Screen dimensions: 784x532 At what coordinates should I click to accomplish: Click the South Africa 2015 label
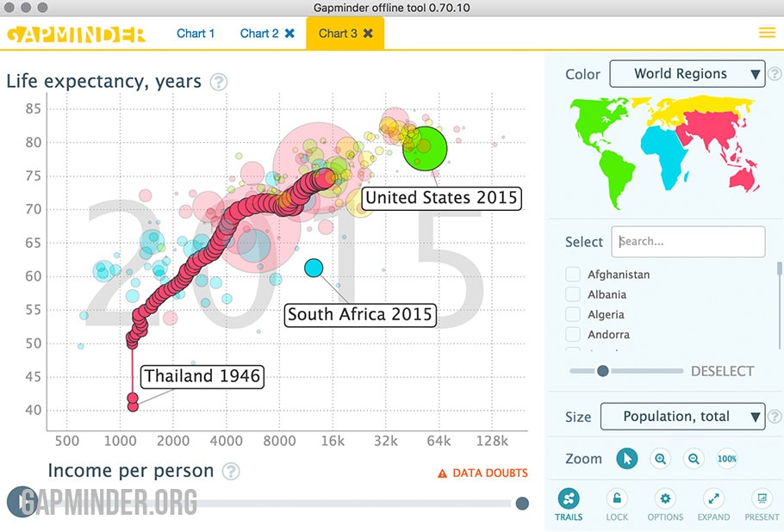360,315
